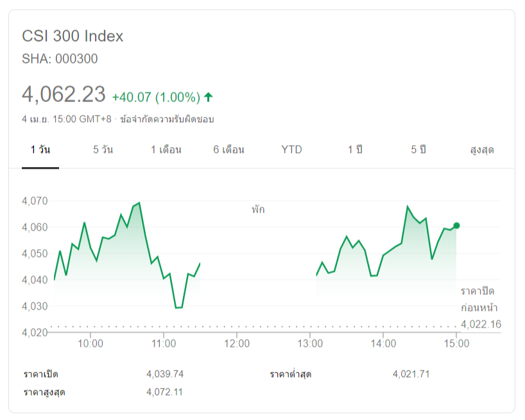Click the พัก break label on chart
Viewport: 525px width, 420px height.
pos(258,209)
